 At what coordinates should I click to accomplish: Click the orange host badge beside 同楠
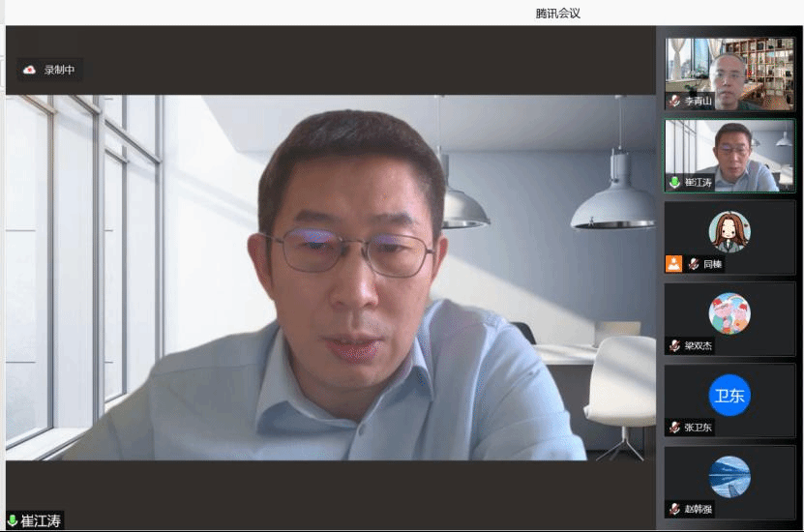pos(673,263)
